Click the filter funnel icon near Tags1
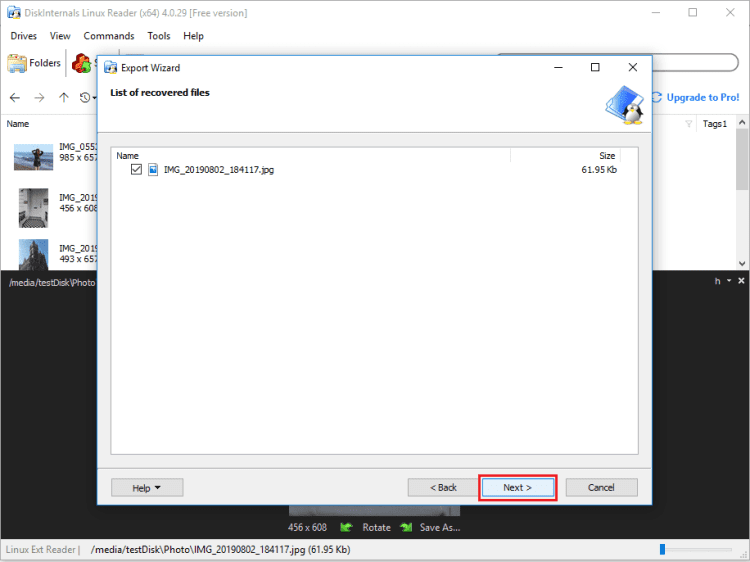 688,124
